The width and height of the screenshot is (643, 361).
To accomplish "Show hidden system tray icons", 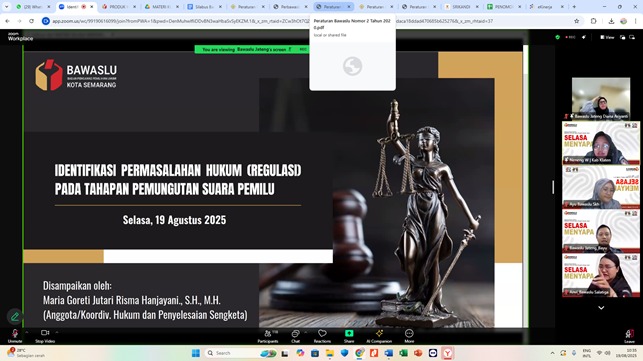I will pos(552,353).
